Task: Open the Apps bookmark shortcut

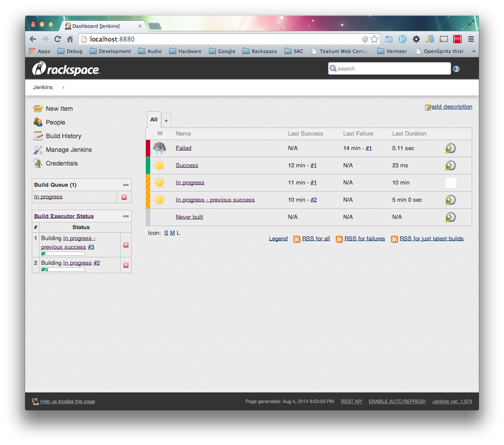Action: tap(40, 51)
